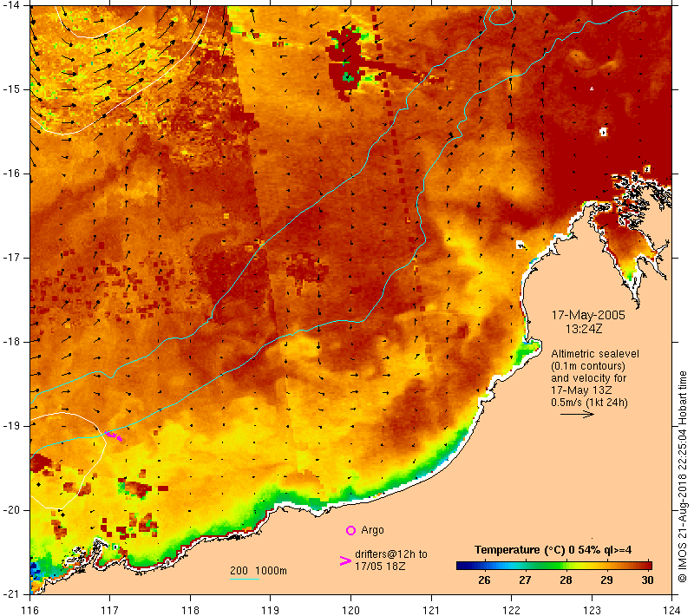This screenshot has width=694, height=616.
Task: Click the '120' longitude axis label
Action: 350,610
